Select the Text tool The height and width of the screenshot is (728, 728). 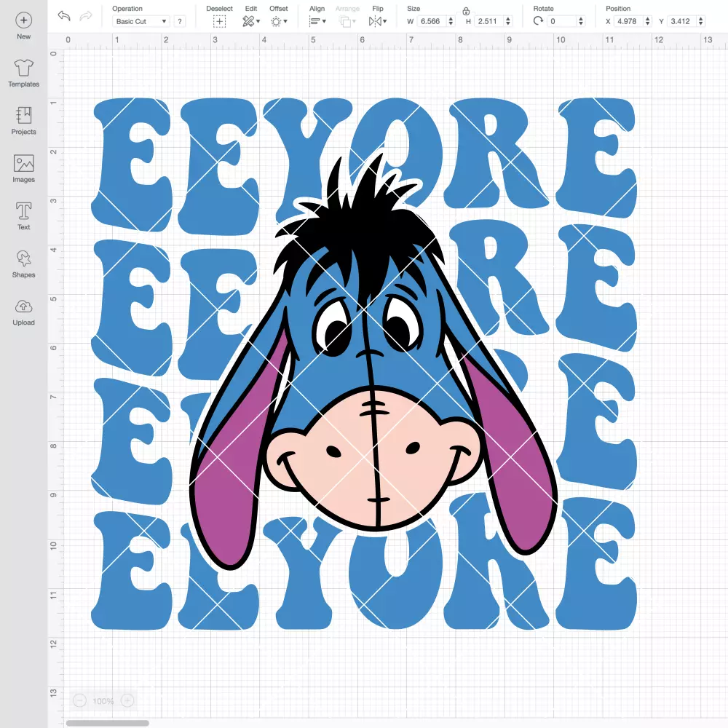tap(24, 216)
